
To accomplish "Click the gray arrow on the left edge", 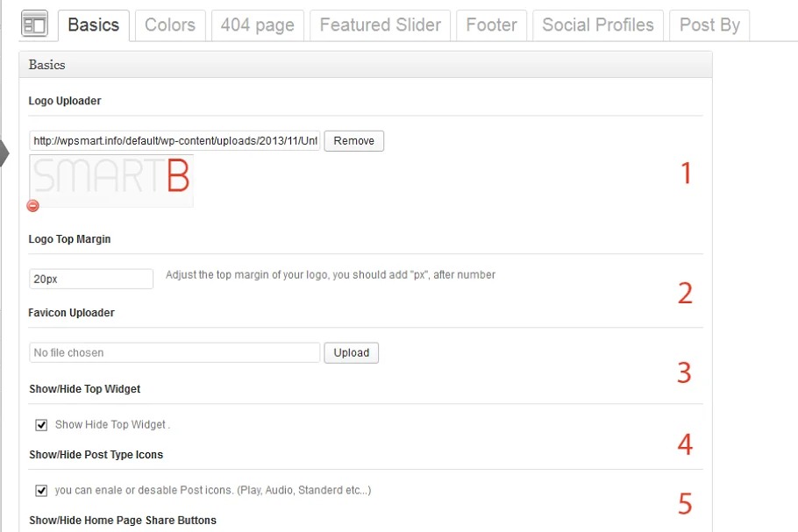I will pos(4,153).
